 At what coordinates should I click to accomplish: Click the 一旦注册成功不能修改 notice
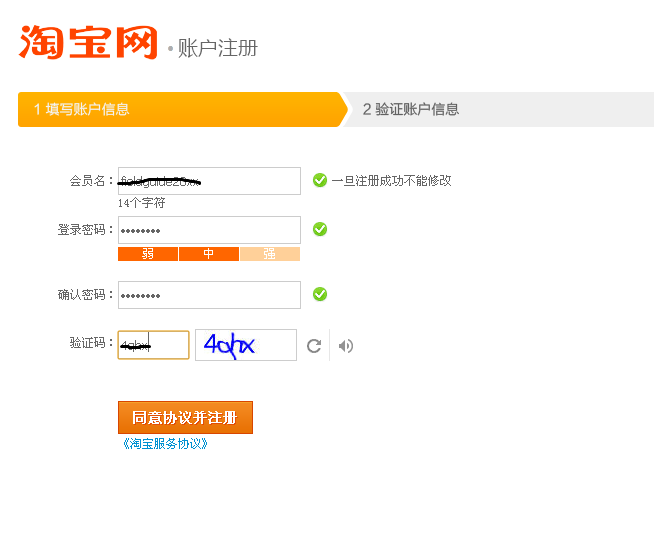(x=391, y=181)
